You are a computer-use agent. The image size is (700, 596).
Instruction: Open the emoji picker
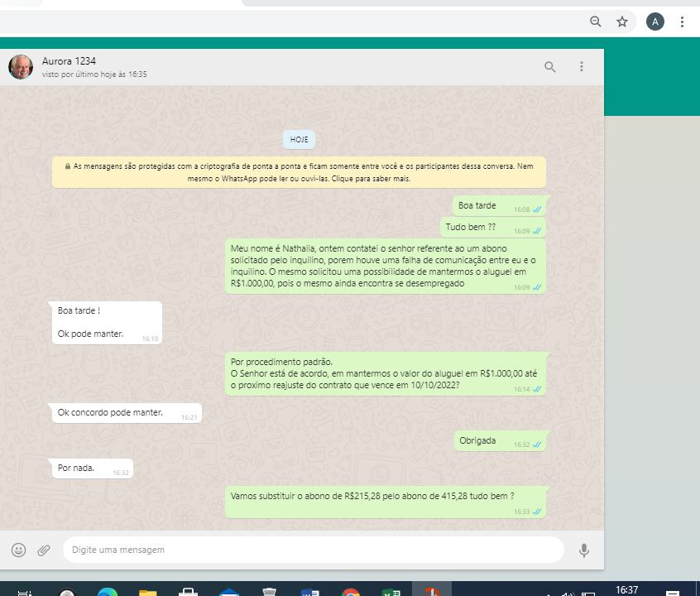click(x=18, y=550)
